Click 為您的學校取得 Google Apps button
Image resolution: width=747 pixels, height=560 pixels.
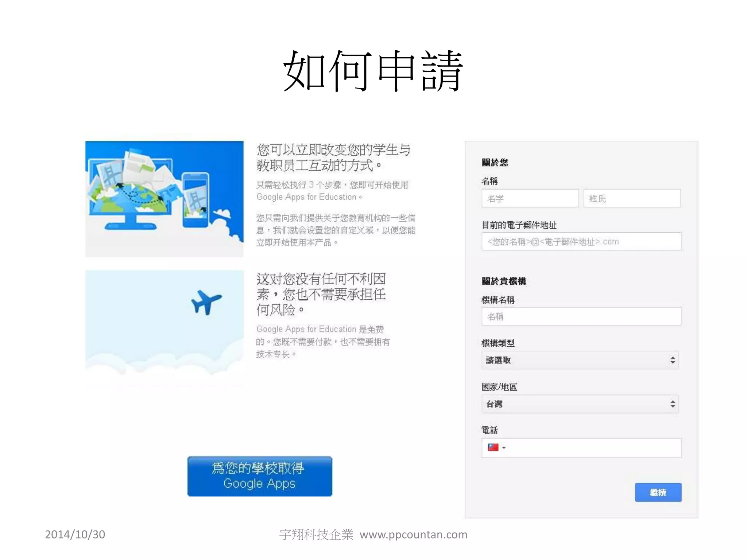tap(260, 476)
